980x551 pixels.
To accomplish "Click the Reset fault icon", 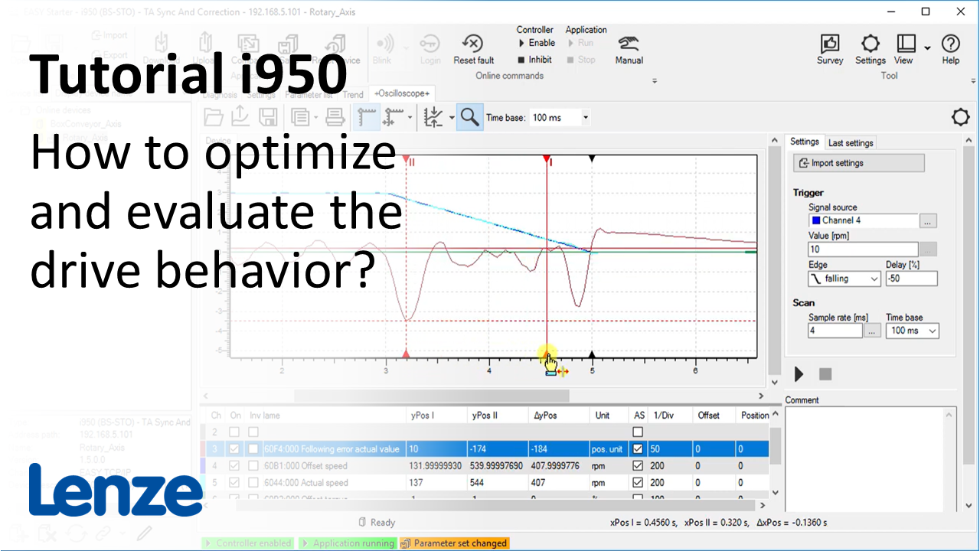I will [x=472, y=44].
